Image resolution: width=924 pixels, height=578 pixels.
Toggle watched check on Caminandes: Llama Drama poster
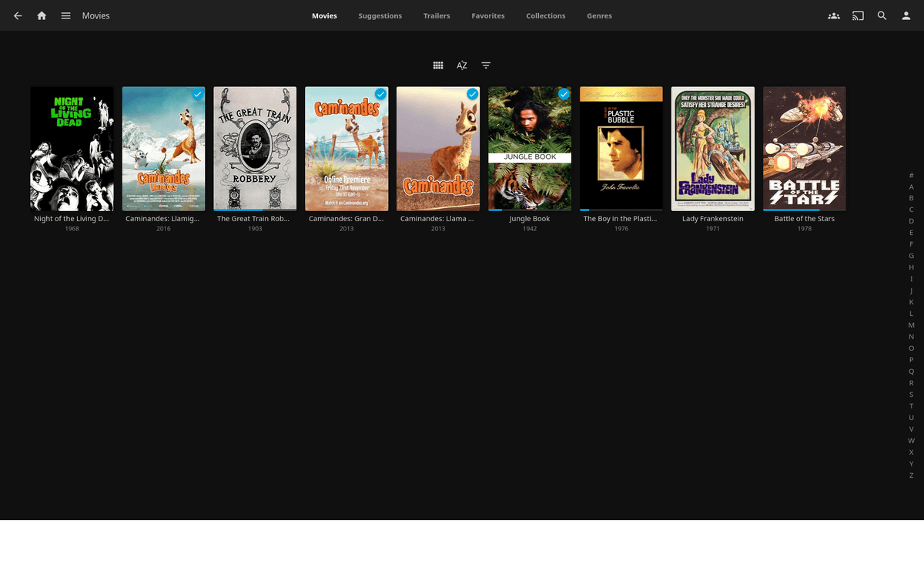pos(472,94)
